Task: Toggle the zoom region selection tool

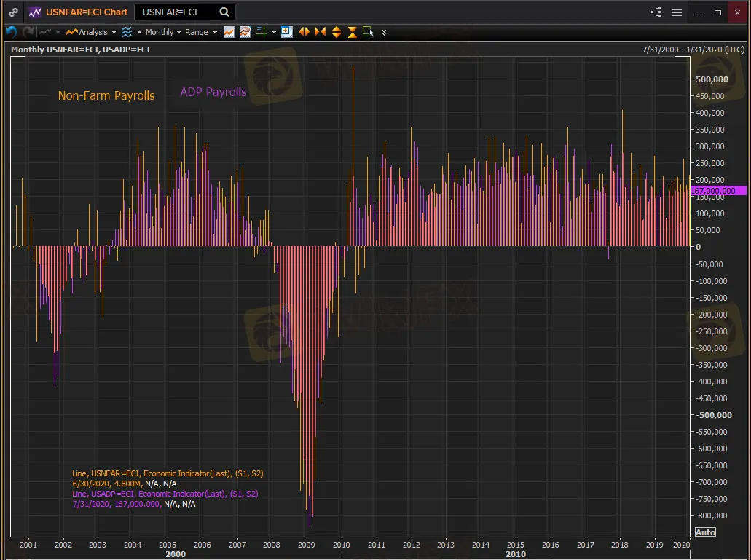Action: pyautogui.click(x=368, y=32)
